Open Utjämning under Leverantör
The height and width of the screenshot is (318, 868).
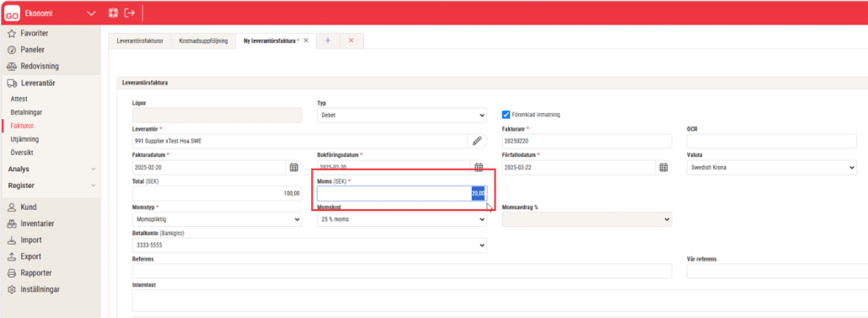[24, 139]
